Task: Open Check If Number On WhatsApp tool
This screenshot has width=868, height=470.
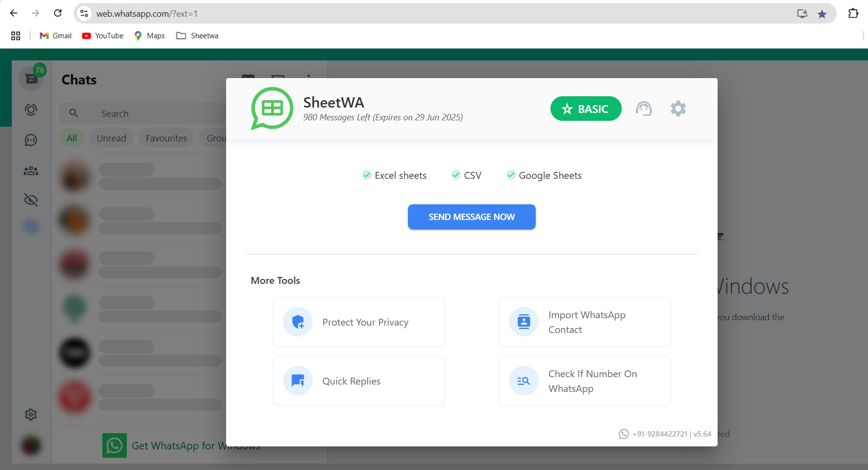Action: [x=585, y=381]
